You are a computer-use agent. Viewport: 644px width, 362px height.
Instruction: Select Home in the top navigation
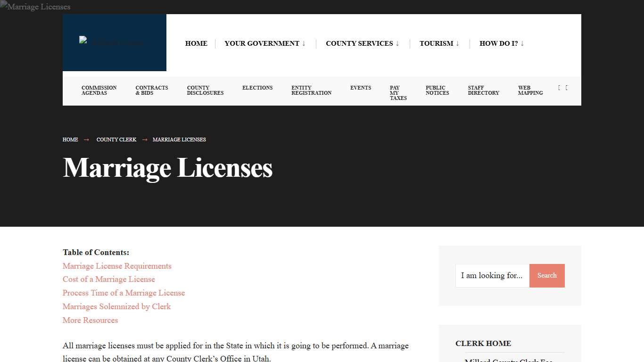tap(196, 43)
